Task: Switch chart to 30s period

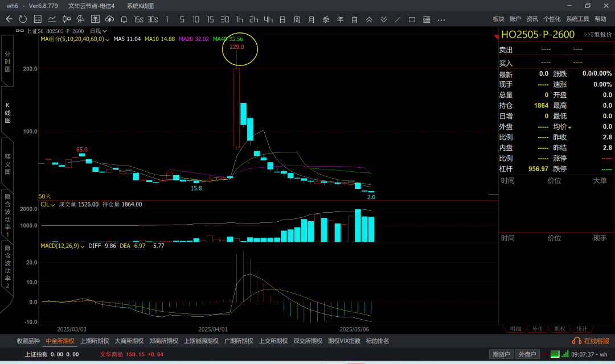Action: [153, 19]
